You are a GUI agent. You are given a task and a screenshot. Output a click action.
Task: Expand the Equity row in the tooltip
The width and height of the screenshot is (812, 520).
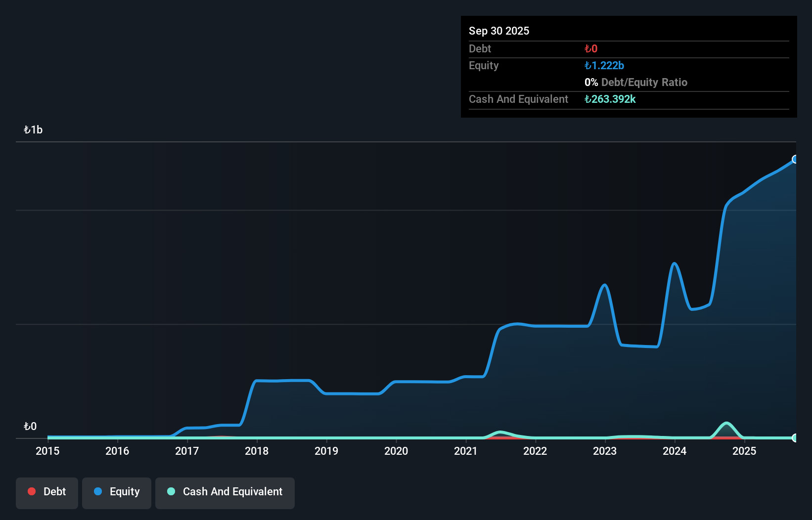click(x=484, y=65)
